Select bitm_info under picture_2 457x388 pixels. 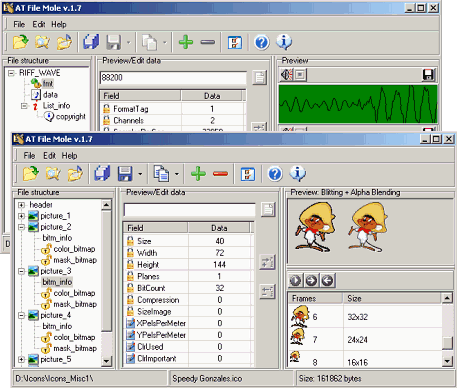coord(57,238)
